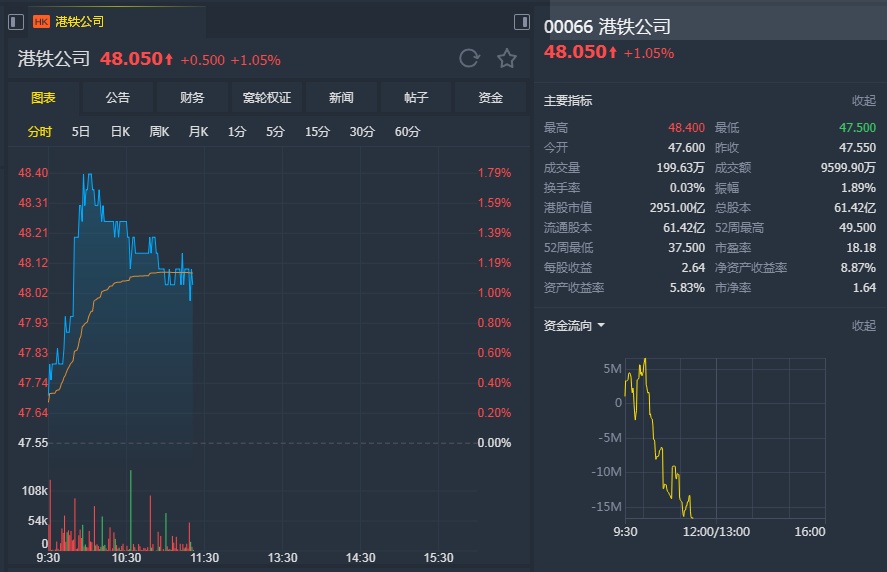Switch to the 财务 tab
This screenshot has height=572, width=887.
pyautogui.click(x=192, y=98)
